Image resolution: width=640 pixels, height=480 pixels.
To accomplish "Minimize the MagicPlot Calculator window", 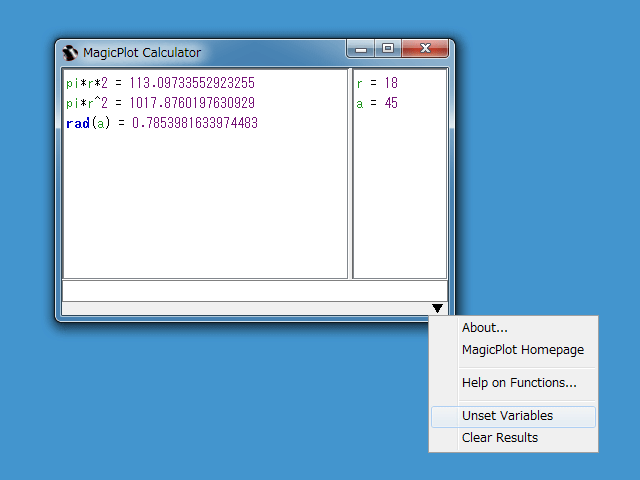I will coord(361,49).
